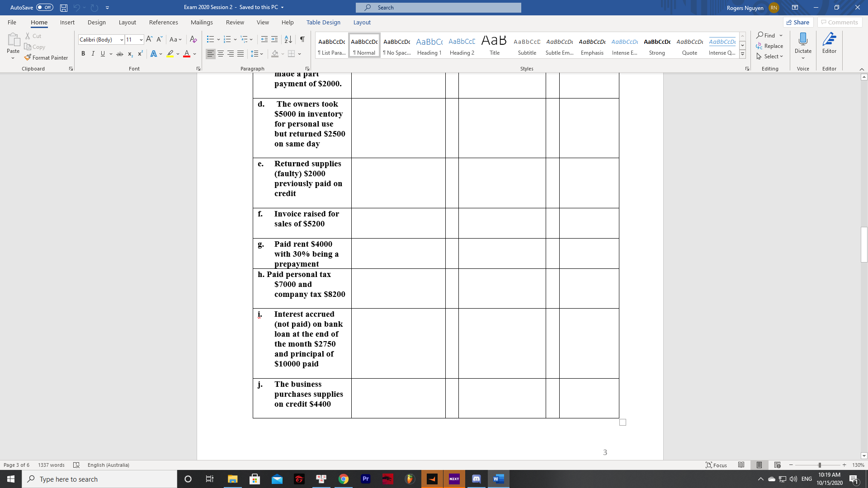This screenshot has width=868, height=488.
Task: Toggle bold formatting
Action: point(83,53)
